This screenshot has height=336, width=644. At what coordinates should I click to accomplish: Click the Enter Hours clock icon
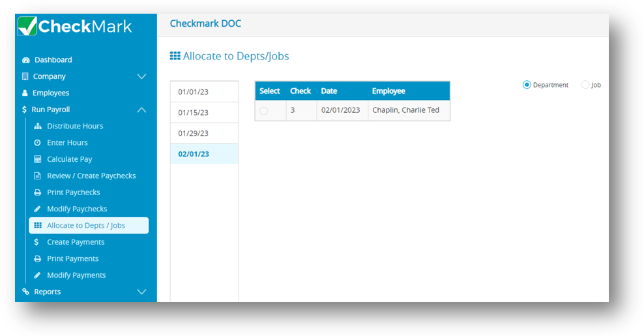37,143
